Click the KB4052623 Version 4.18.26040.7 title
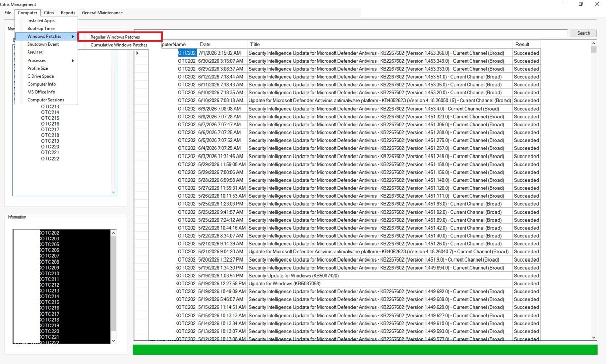This screenshot has width=606, height=364. [x=380, y=251]
